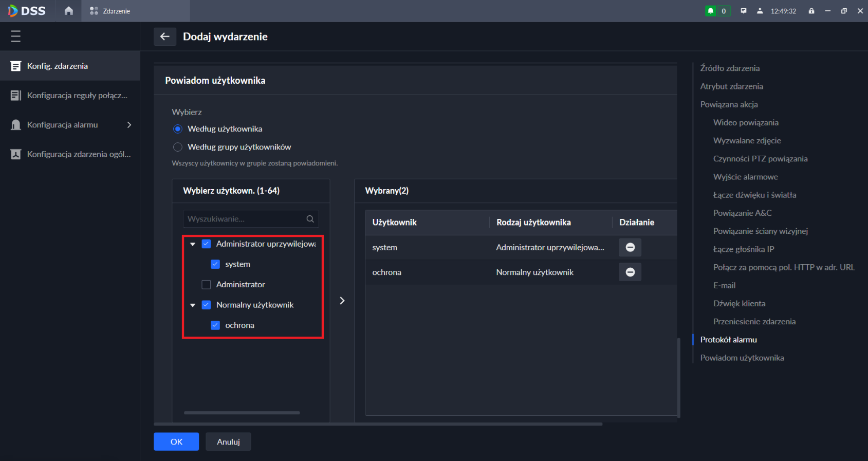
Task: Click the lock screen padlock icon
Action: coord(811,11)
